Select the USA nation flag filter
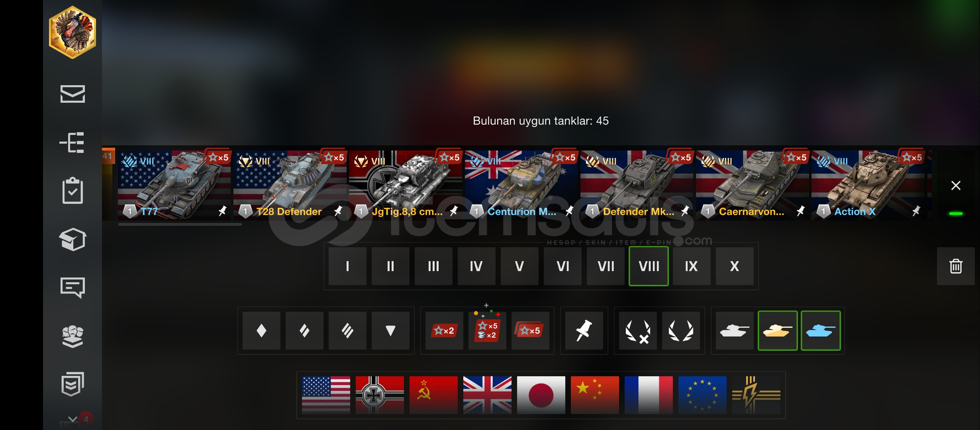 [326, 395]
